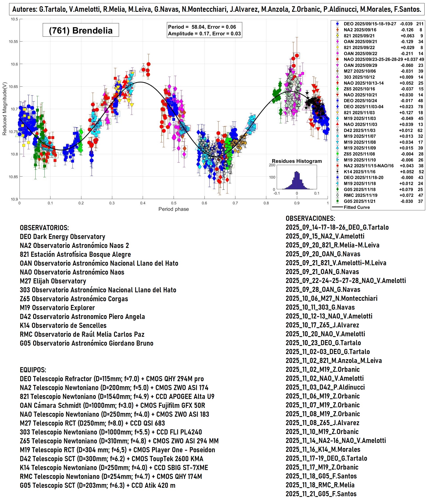Click the Residues Histogram inset chart
This screenshot has width=429, height=504.
(x=297, y=177)
